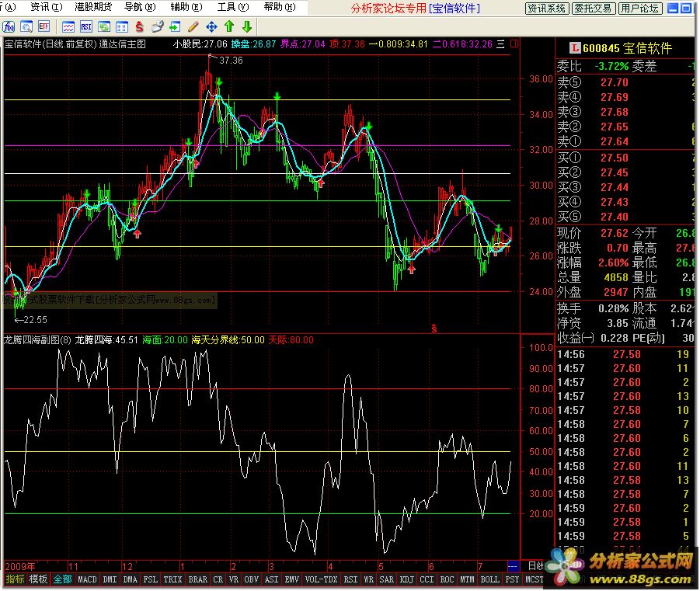
Task: Switch to the FSL indicator tab
Action: [151, 579]
